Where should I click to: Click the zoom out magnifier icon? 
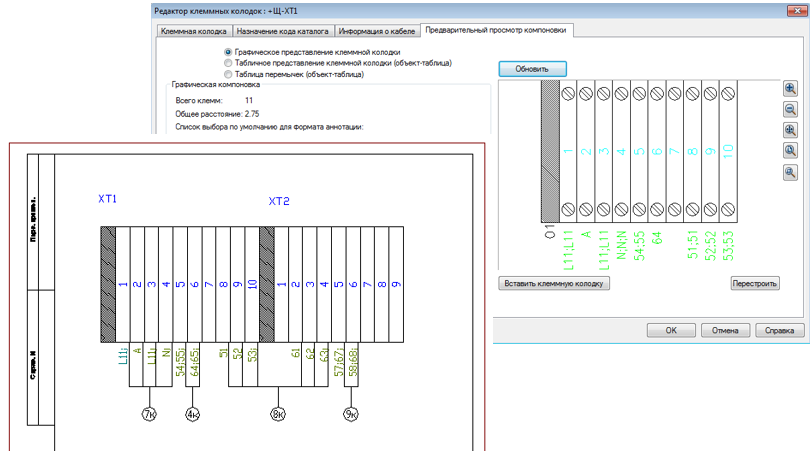coord(790,109)
